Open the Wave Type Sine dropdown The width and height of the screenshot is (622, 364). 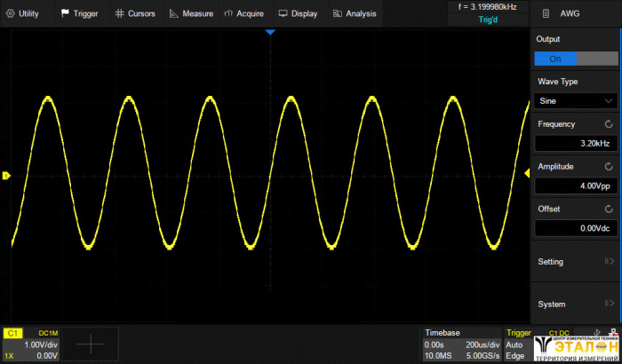(x=575, y=101)
